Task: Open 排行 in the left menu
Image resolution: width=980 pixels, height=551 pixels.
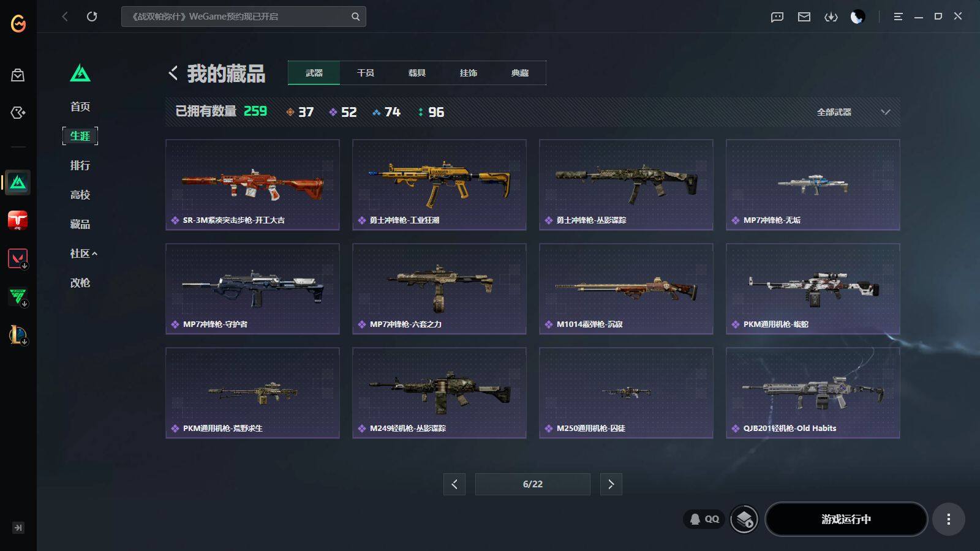Action: 80,165
